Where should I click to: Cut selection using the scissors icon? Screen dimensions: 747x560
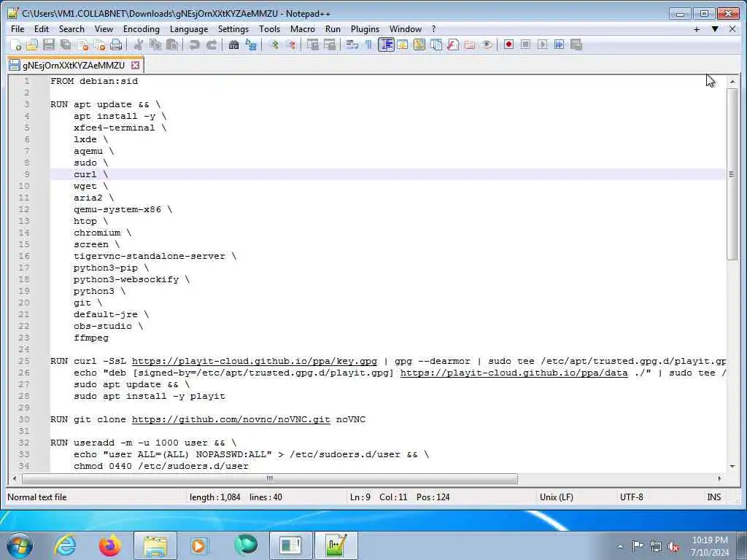point(139,44)
